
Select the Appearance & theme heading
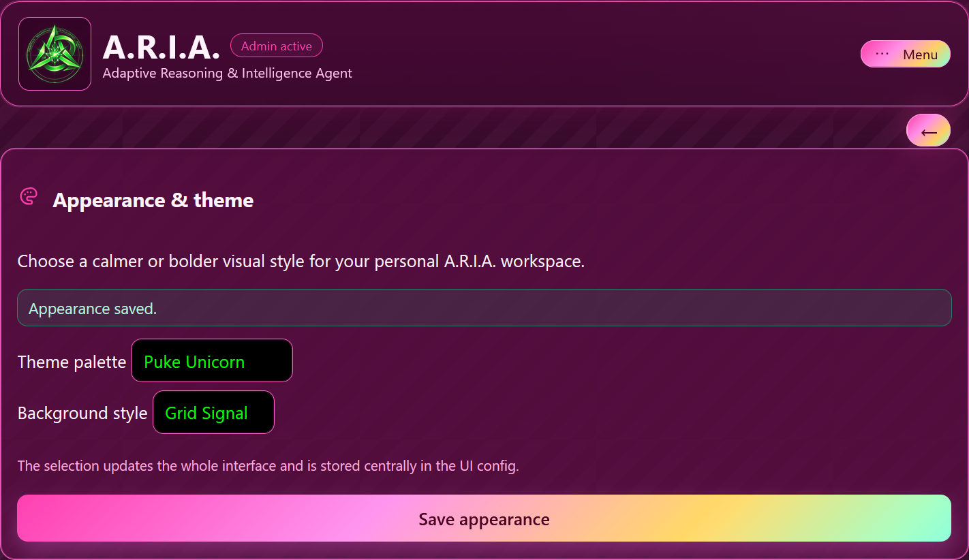tap(153, 200)
